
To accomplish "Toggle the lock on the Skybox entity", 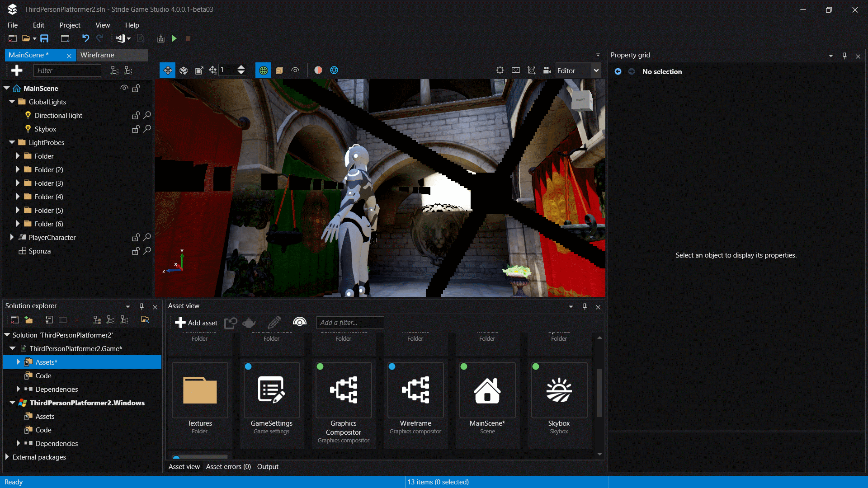I will click(136, 129).
